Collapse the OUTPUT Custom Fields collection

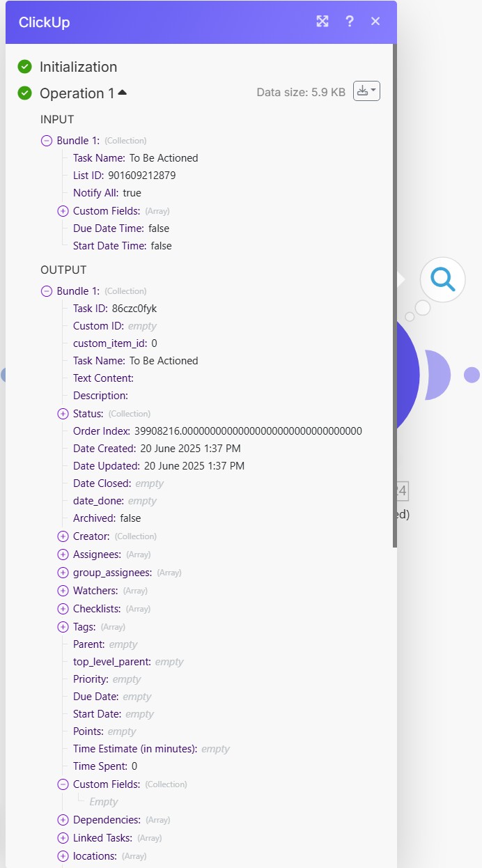tap(63, 784)
